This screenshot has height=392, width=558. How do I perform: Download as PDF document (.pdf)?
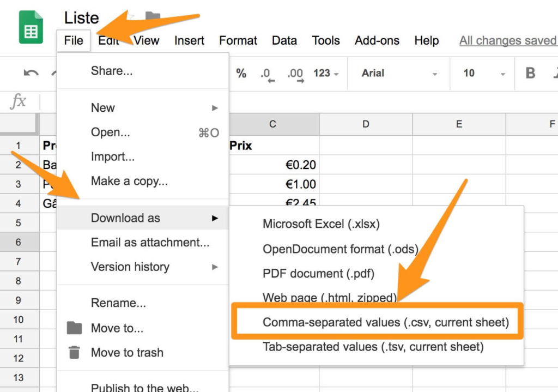click(377, 274)
